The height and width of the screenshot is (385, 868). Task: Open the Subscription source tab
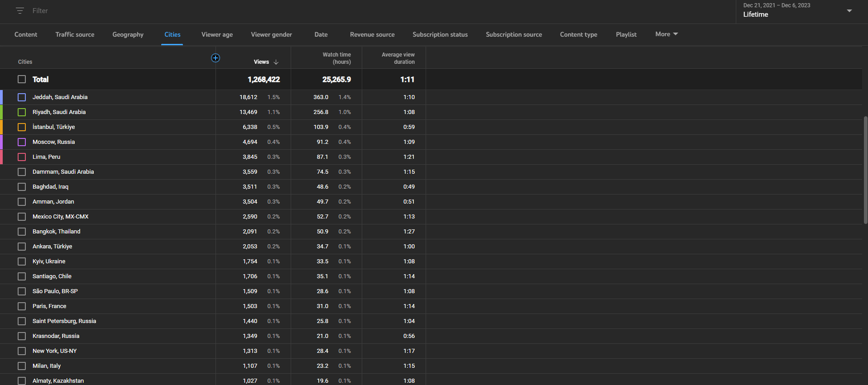pos(514,34)
